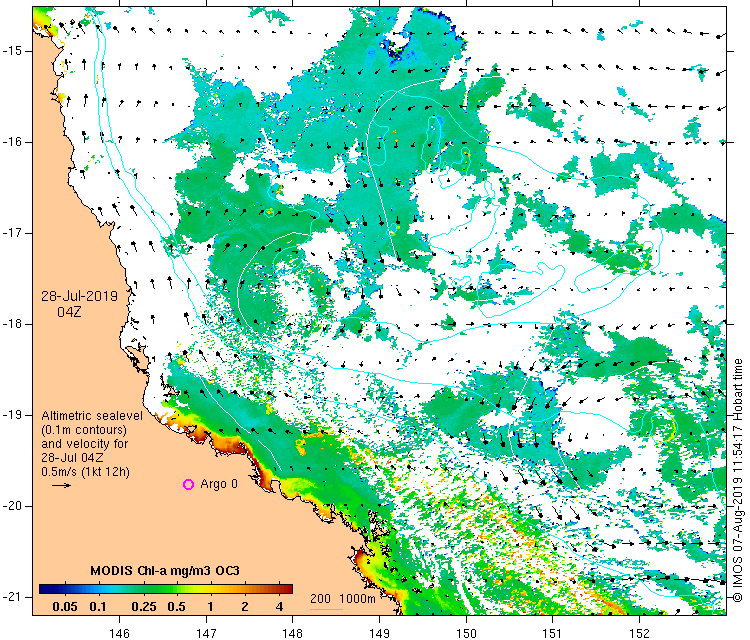Click the '-21' latitude axis label
This screenshot has height=640, width=750.
coord(11,597)
